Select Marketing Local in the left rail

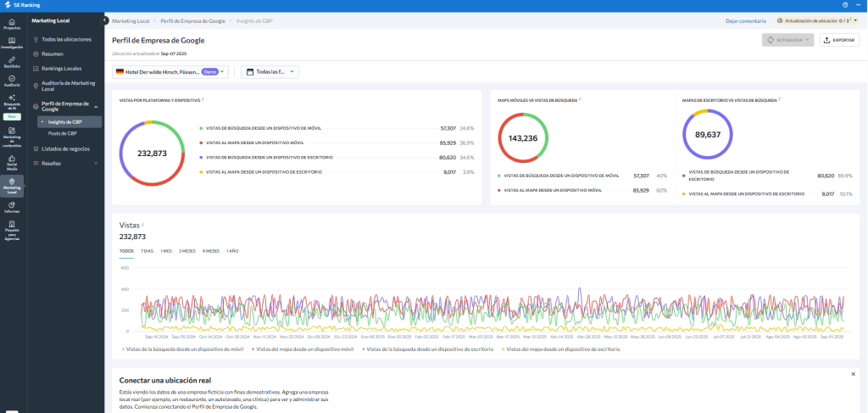[x=12, y=186]
